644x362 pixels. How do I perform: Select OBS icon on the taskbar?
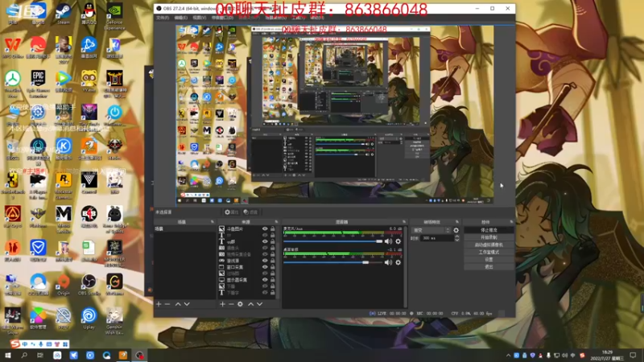point(139,355)
